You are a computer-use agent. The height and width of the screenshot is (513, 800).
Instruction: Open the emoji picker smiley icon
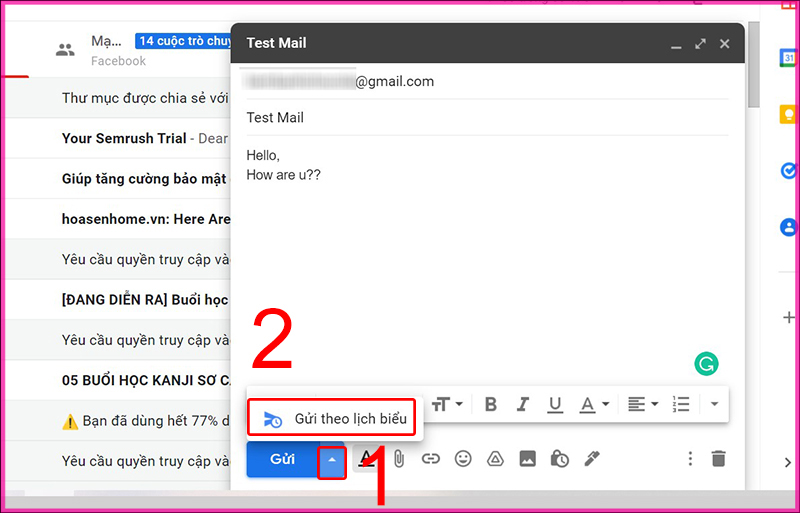463,459
